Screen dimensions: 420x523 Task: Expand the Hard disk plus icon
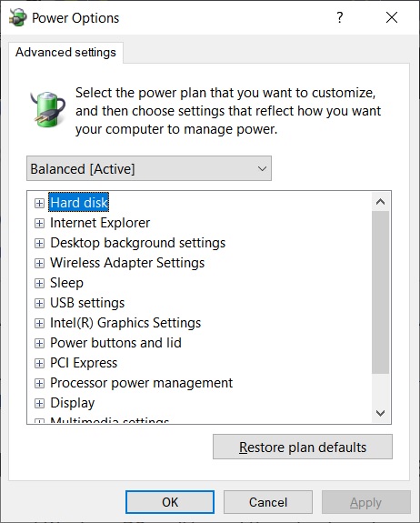click(x=39, y=203)
